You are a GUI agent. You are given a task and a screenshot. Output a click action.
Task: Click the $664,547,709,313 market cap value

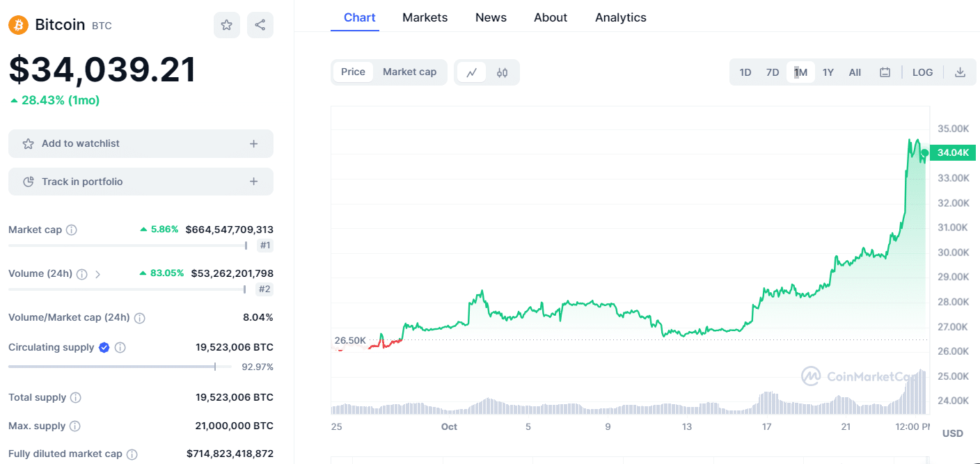(x=230, y=230)
